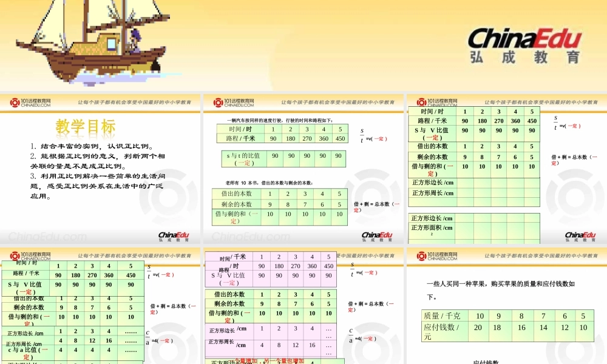
Task: Click the sentence '老师有 10 本书，借出的本数与剩余的本数'
Action: click(x=269, y=183)
